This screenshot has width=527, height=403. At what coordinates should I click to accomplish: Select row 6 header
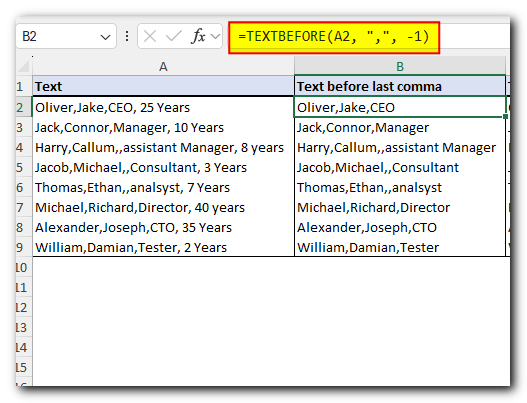[24, 187]
